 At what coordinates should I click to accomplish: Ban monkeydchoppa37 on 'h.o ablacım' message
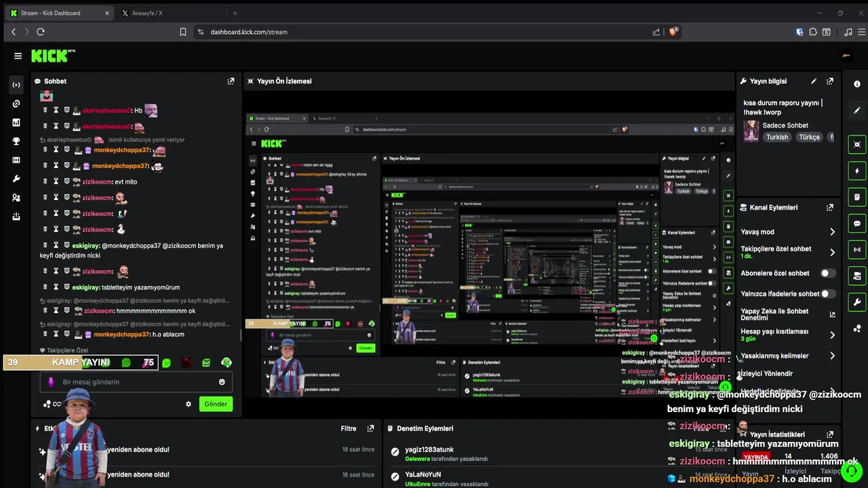[x=67, y=334]
